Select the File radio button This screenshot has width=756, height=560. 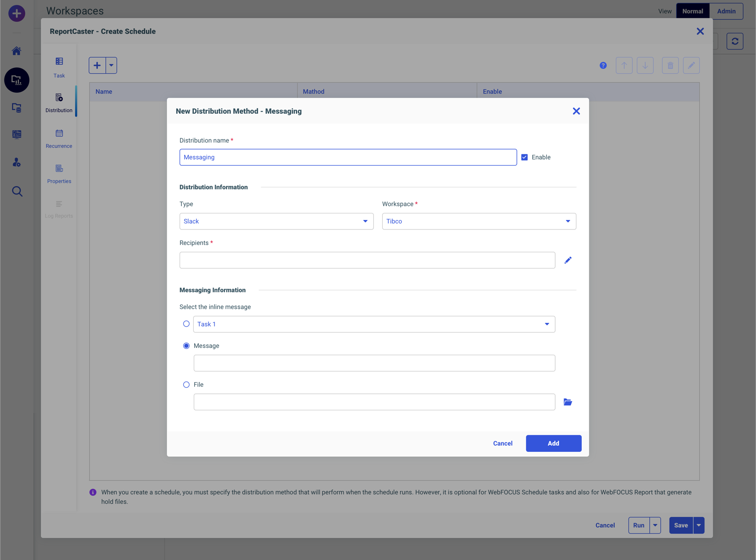[186, 385]
